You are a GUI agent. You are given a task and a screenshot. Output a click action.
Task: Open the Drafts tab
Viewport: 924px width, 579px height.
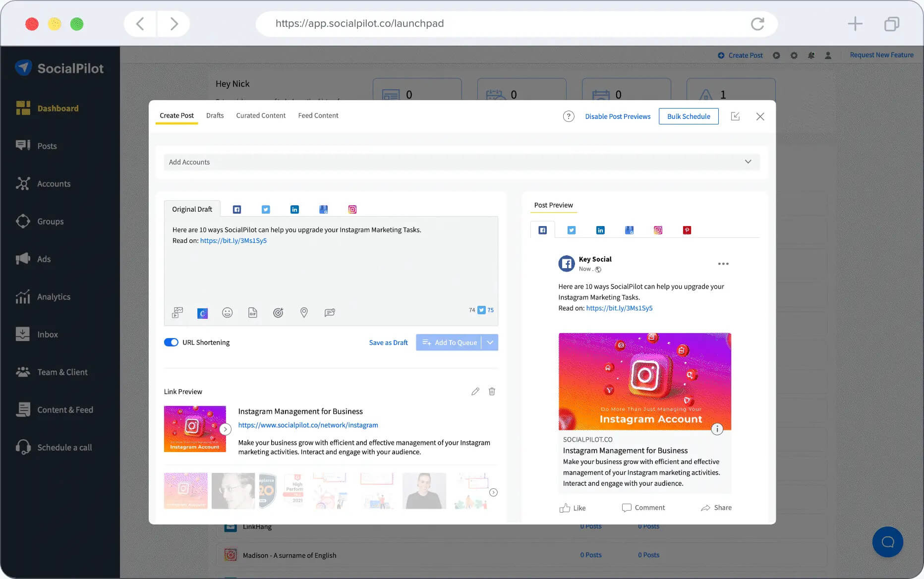click(x=215, y=116)
